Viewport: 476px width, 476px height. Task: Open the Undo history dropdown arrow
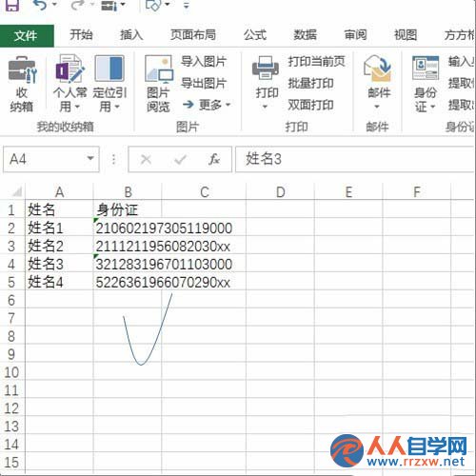(x=54, y=5)
